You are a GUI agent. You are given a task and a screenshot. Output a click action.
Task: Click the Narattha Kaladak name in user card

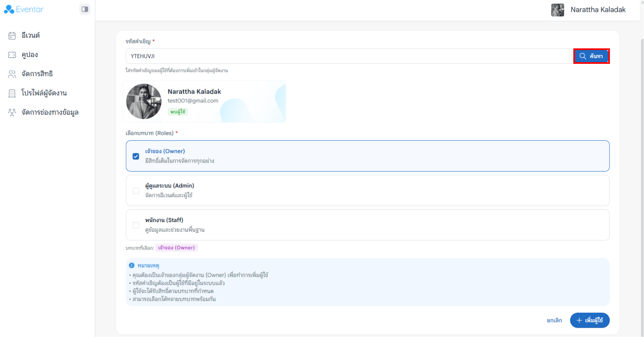coord(194,92)
